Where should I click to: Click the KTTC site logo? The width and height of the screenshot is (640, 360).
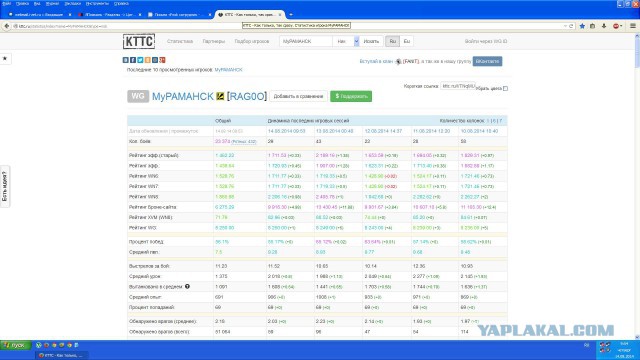click(139, 41)
